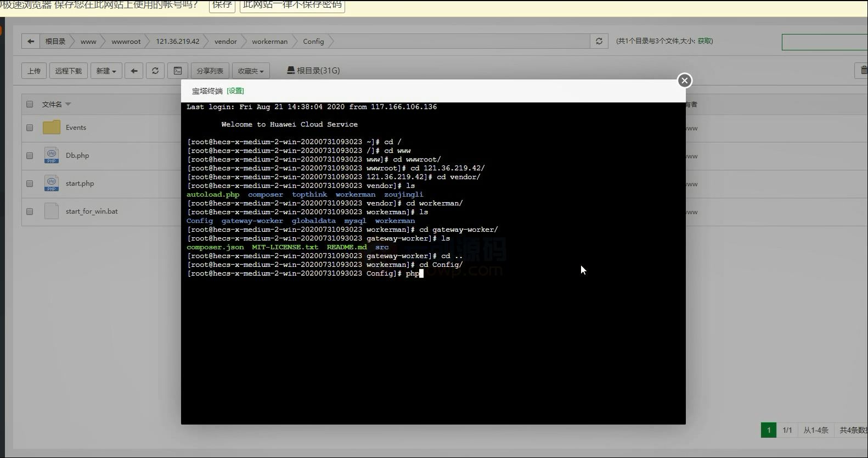Click the start.php file name
This screenshot has height=458, width=868.
pos(80,183)
